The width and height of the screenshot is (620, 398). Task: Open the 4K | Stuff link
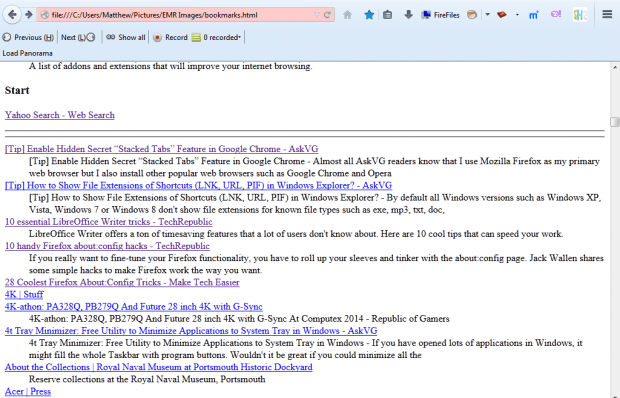[24, 294]
